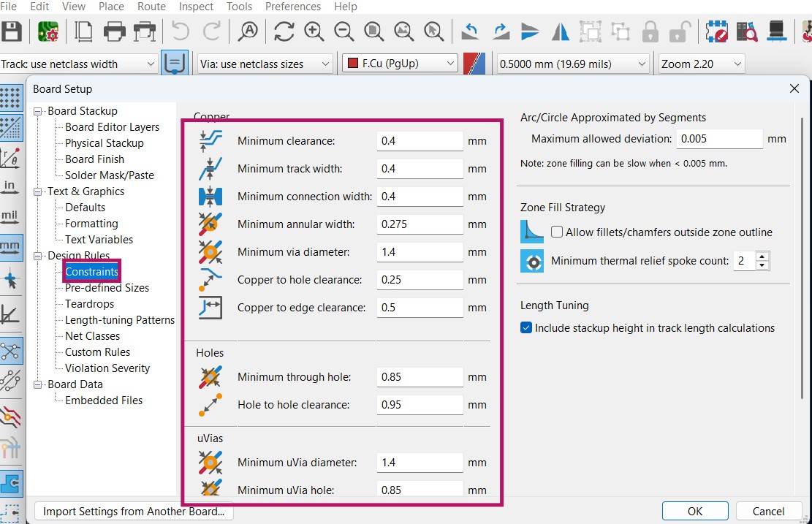Click the Plot icon
The image size is (812, 524).
click(145, 32)
